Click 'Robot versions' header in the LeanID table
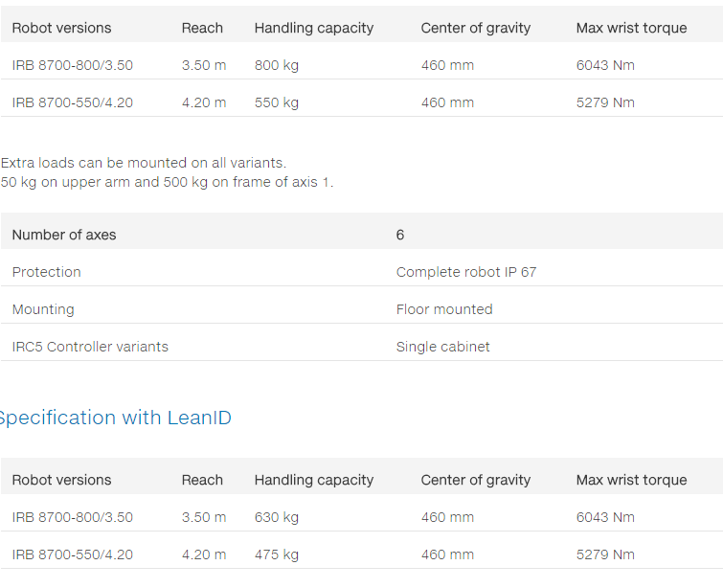Image resolution: width=723 pixels, height=588 pixels. click(62, 480)
